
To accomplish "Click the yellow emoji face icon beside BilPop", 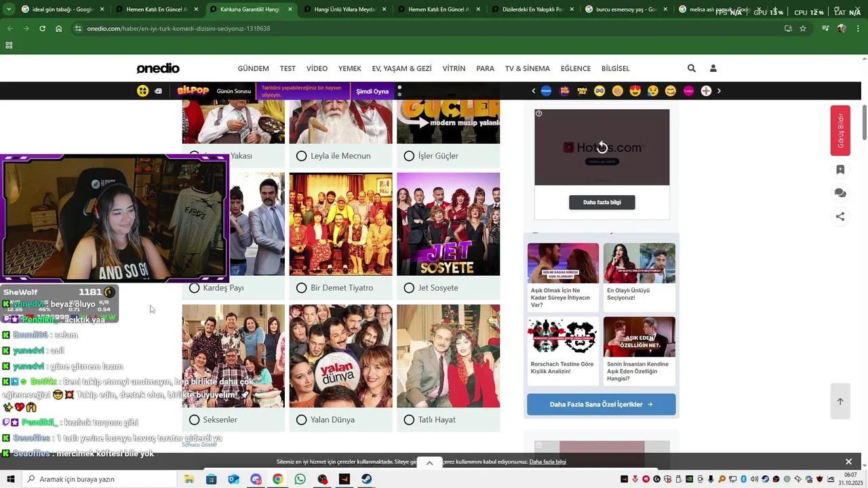I will click(x=142, y=91).
